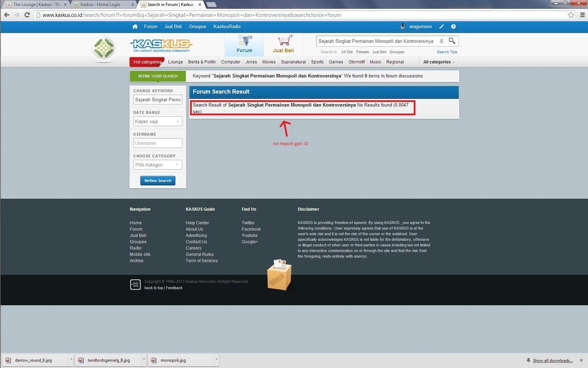Image resolution: width=588 pixels, height=368 pixels.
Task: Select the round green Kaskus emblem
Action: tap(103, 49)
